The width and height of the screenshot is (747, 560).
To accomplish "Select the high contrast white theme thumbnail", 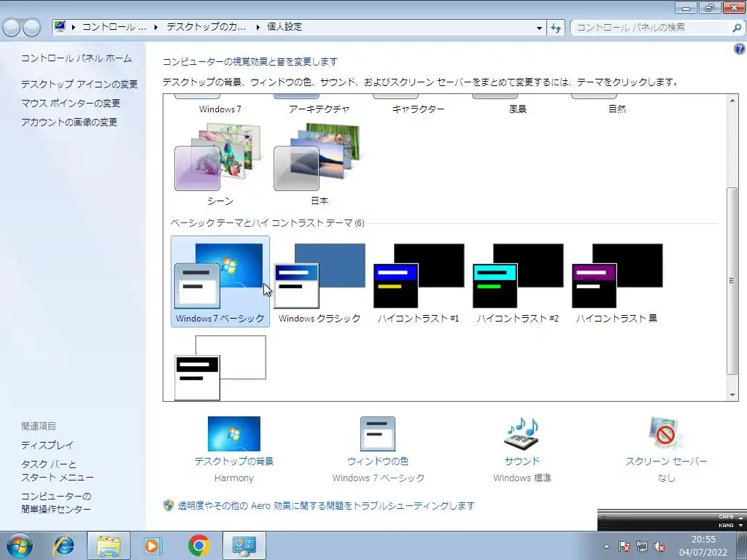I will (220, 367).
